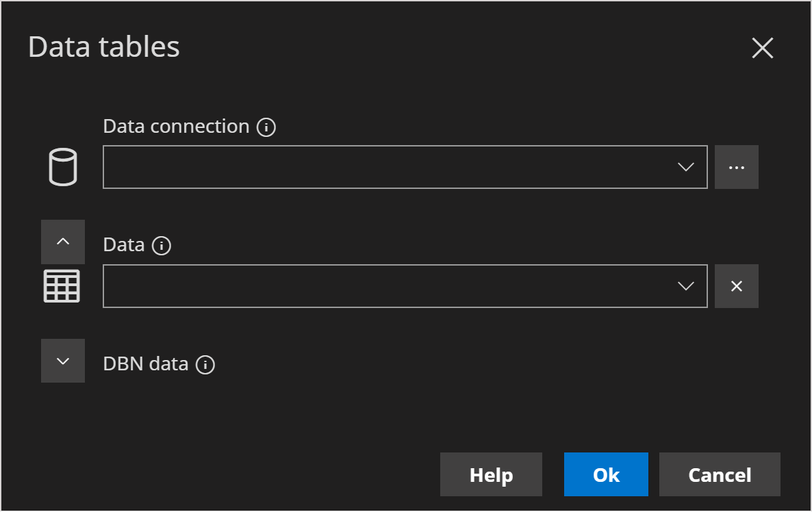This screenshot has width=812, height=512.
Task: Confirm with the Ok button
Action: (606, 474)
